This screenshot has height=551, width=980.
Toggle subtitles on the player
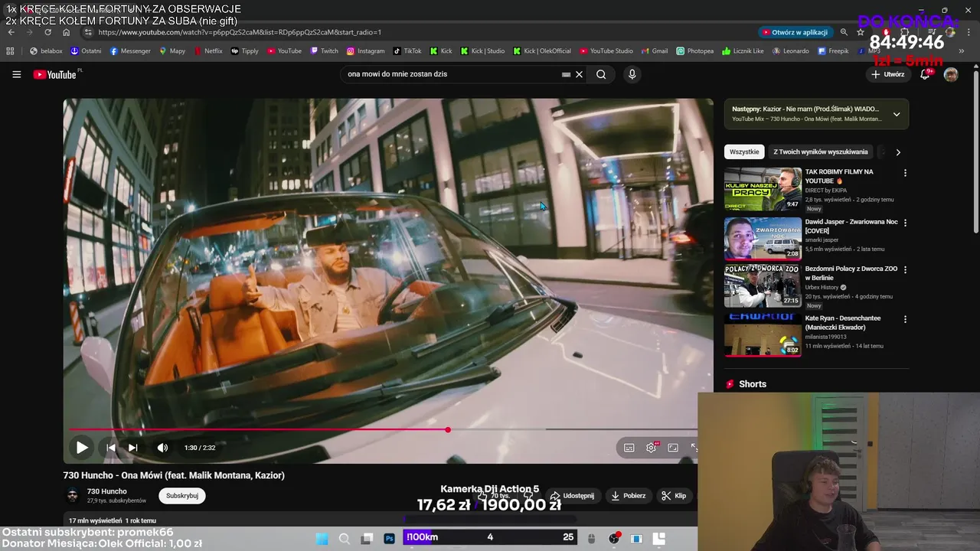coord(629,448)
